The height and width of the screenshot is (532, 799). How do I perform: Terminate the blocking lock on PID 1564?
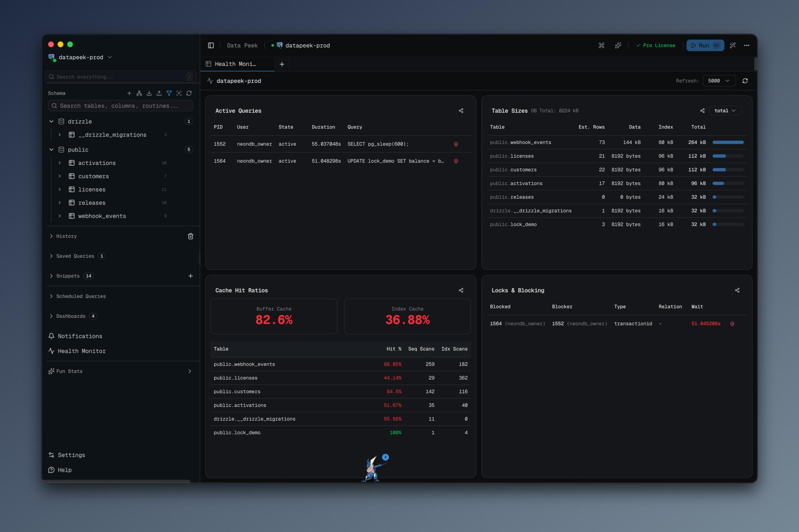click(733, 323)
